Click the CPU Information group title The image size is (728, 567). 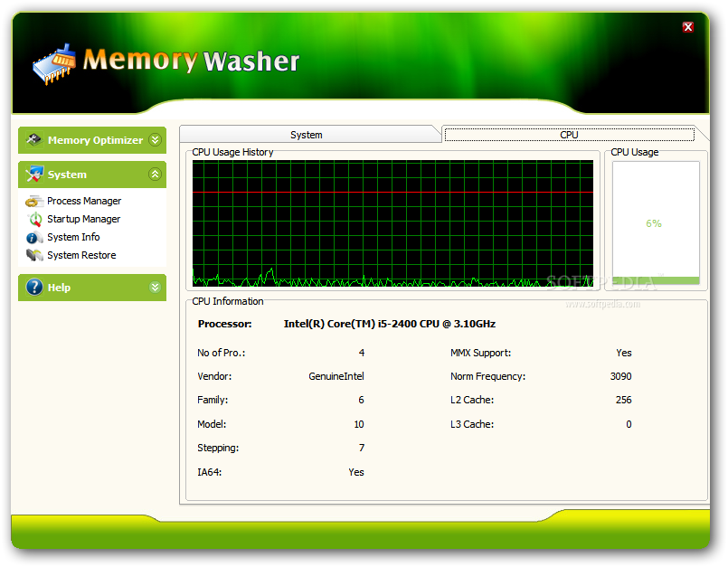click(x=228, y=301)
